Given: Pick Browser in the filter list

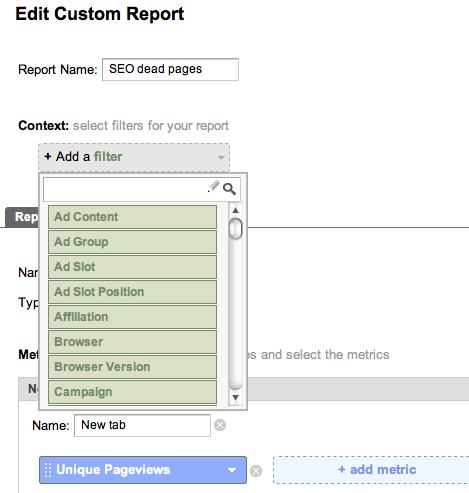Looking at the screenshot, I should coord(132,342).
